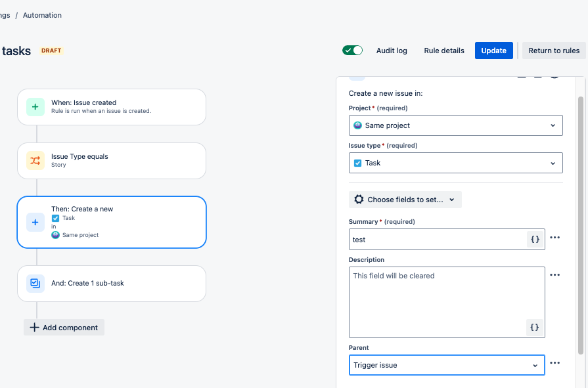This screenshot has width=588, height=388.
Task: Open the Audit log tab
Action: pyautogui.click(x=392, y=51)
